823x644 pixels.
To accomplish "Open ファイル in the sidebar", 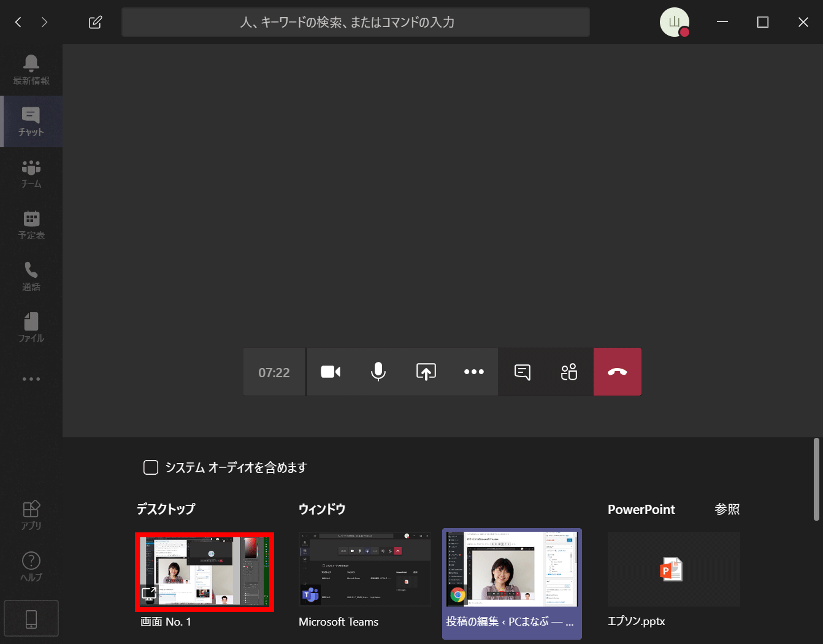I will (31, 328).
